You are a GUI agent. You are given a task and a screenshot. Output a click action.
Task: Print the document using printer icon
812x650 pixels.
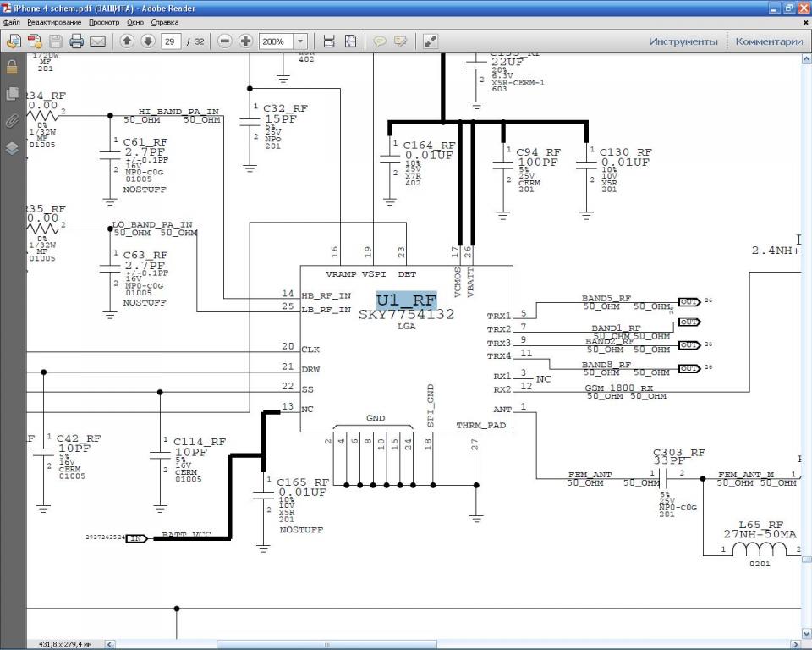[77, 41]
